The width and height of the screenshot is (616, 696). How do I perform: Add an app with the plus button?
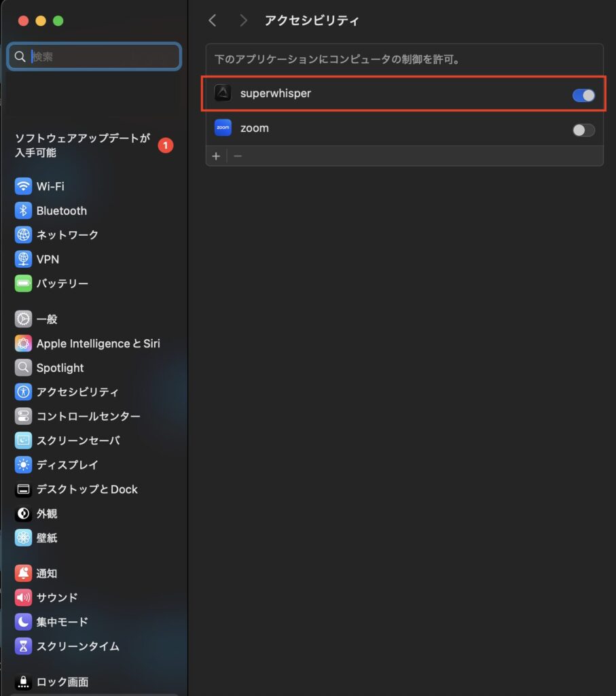[x=215, y=156]
